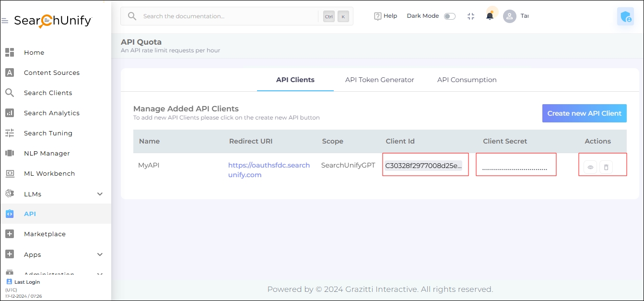The height and width of the screenshot is (301, 644).
Task: Click the hamburger menu icon beside the logo
Action: coord(5,21)
